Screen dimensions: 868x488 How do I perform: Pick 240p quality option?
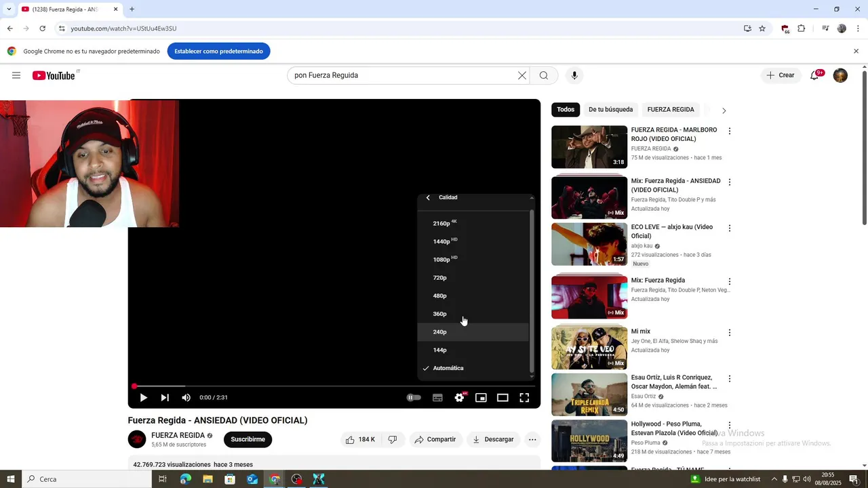473,332
